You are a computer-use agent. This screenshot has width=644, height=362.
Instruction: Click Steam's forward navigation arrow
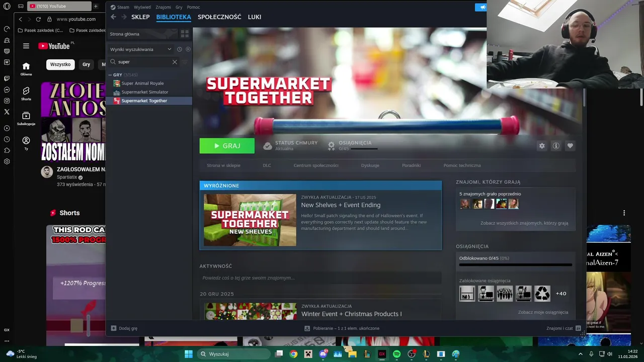point(124,17)
